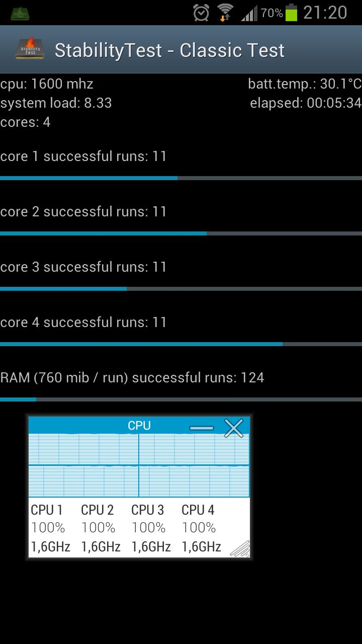Tap the RAM test progress bar

point(181,399)
